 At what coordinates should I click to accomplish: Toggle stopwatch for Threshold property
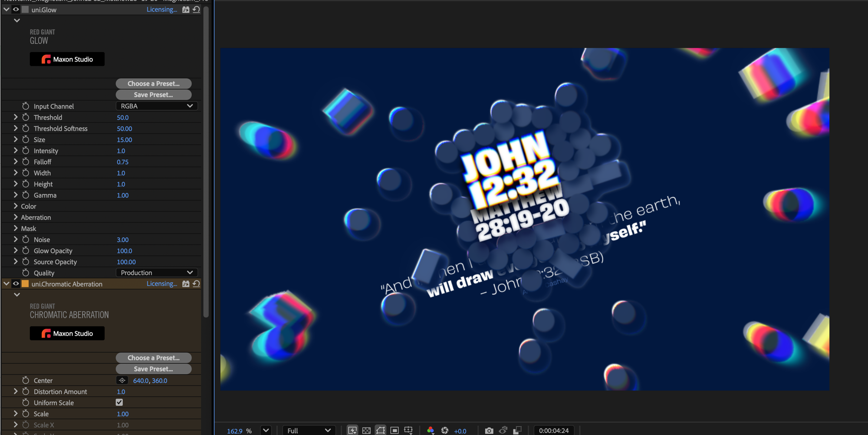click(26, 117)
